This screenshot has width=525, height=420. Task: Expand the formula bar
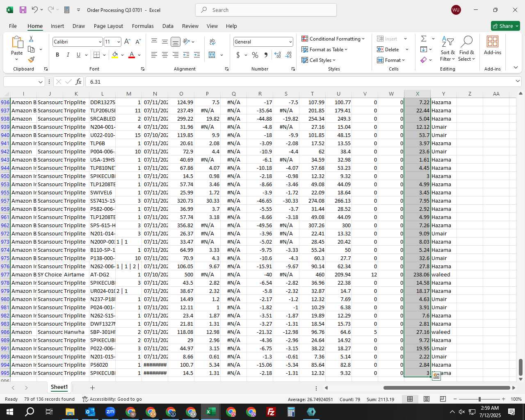pyautogui.click(x=517, y=82)
